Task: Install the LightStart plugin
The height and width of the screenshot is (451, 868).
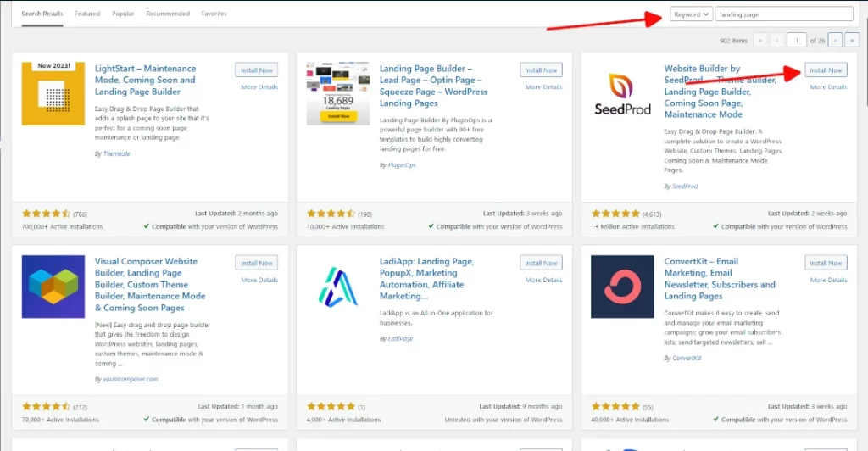Action: [x=257, y=70]
